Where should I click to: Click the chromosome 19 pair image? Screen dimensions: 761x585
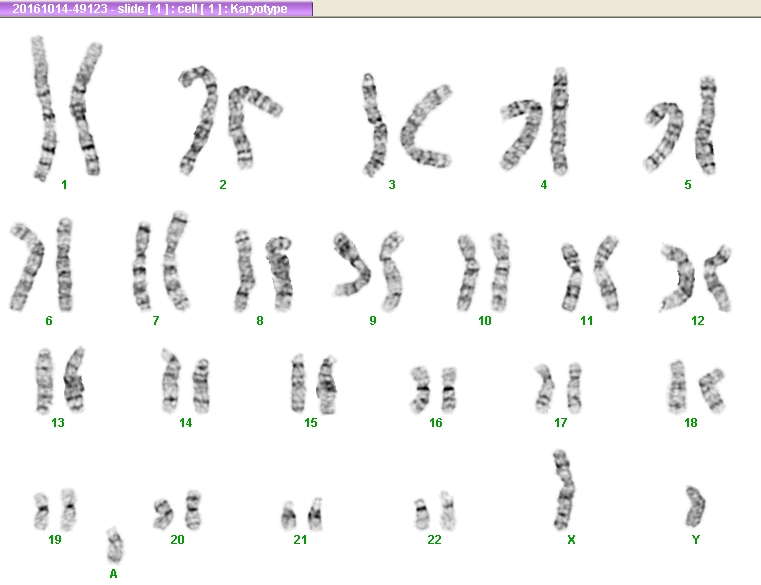click(55, 509)
